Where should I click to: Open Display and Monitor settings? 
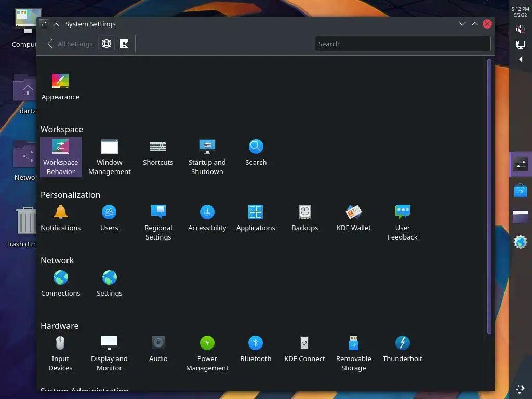[x=109, y=353]
